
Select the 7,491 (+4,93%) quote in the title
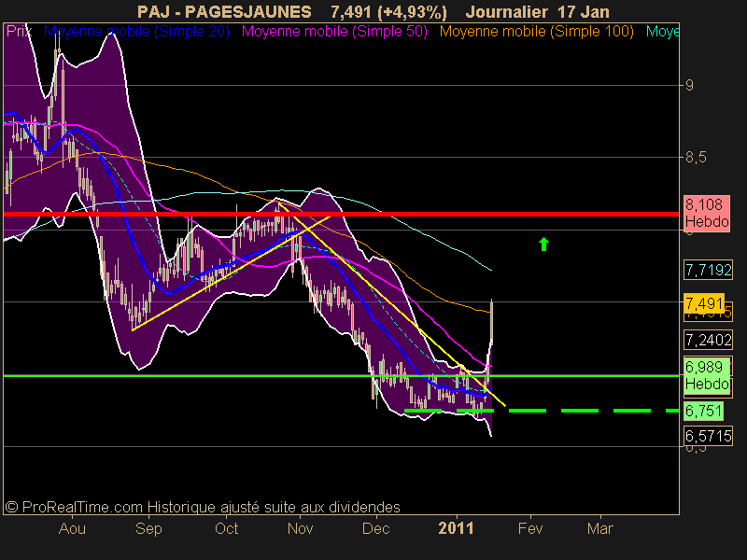[x=388, y=11]
